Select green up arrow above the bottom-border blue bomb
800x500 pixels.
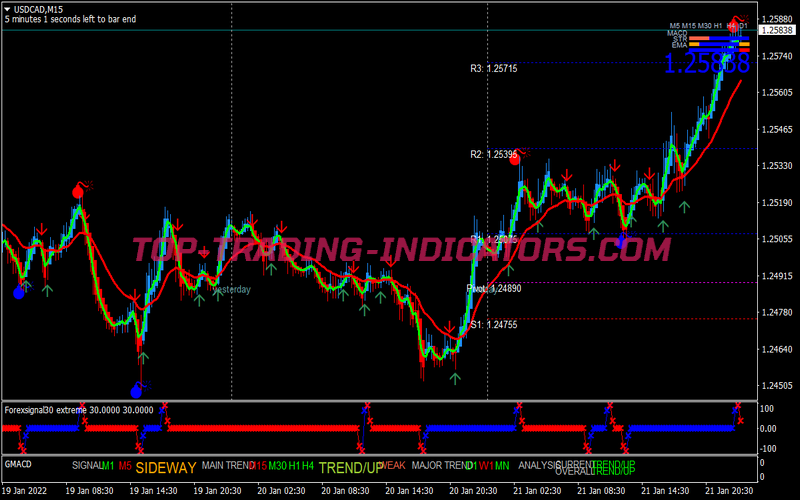click(143, 357)
